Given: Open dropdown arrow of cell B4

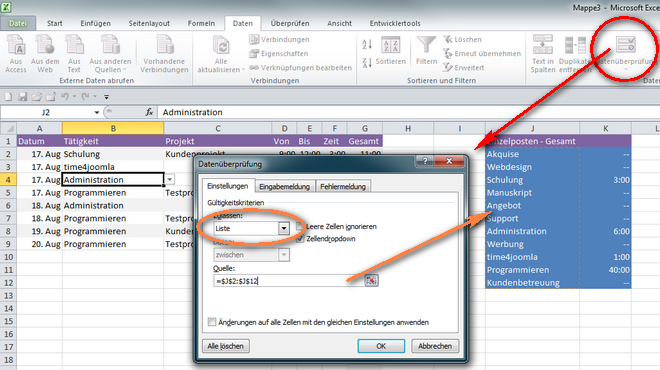Looking at the screenshot, I should click(x=169, y=180).
